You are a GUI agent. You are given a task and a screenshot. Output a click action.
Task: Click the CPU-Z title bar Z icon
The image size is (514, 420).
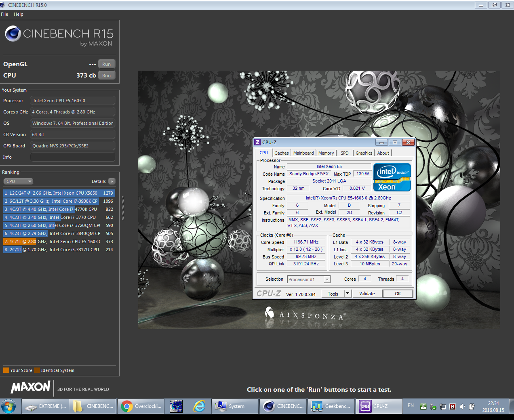click(x=257, y=142)
